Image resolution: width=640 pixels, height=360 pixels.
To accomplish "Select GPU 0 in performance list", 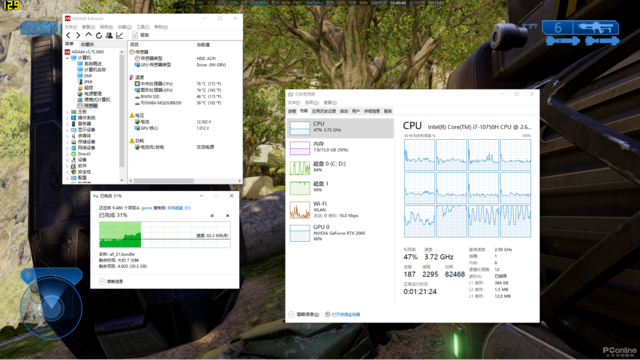I will coord(340,233).
